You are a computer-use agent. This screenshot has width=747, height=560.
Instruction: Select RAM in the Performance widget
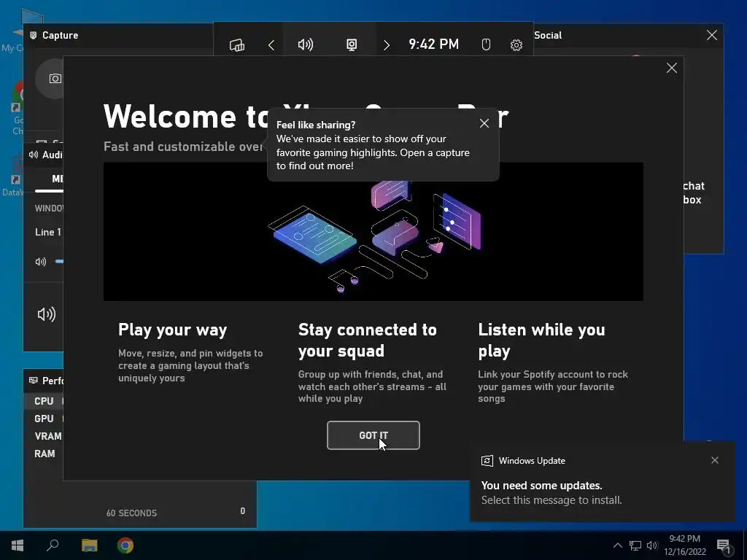(44, 454)
